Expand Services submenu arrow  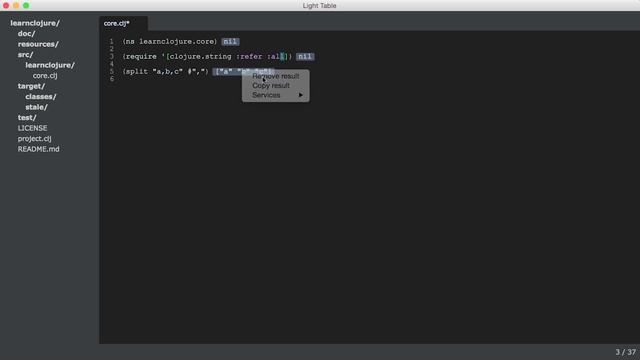point(301,95)
